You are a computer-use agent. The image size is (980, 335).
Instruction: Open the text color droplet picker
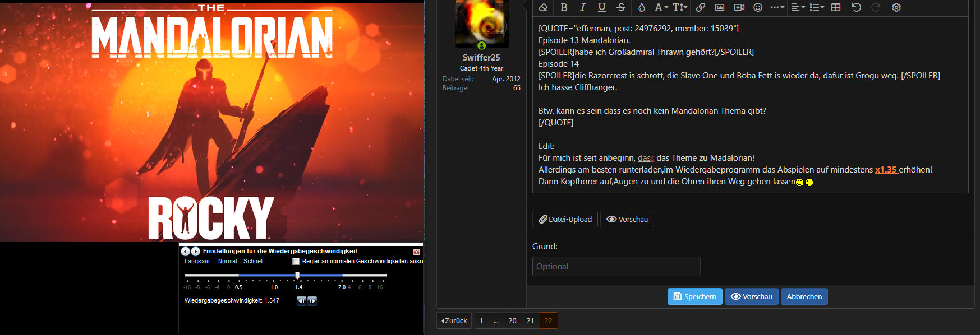642,7
